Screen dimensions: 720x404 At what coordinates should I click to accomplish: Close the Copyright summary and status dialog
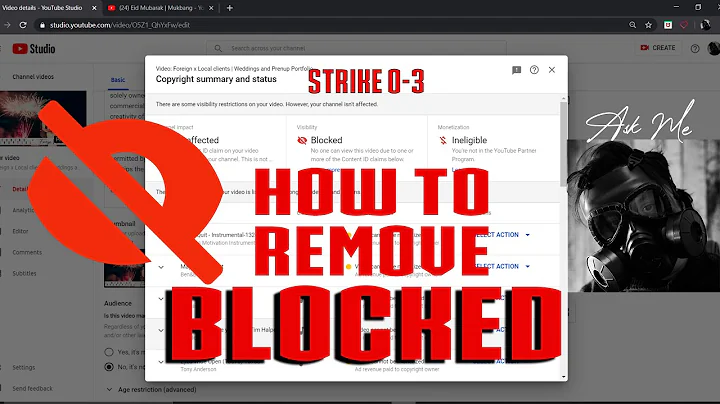553,70
